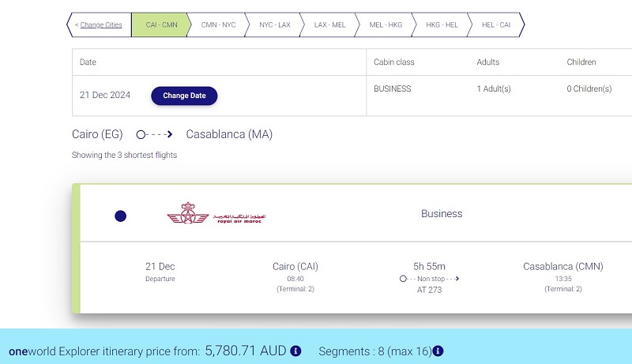Open the NYC - LAX segment tab
This screenshot has width=632, height=364.
pos(274,25)
